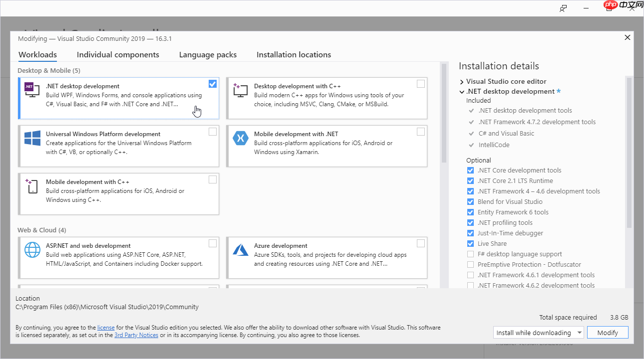Screen dimensions: 644x359
Task: Collapse .NET desktop development details
Action: point(462,92)
